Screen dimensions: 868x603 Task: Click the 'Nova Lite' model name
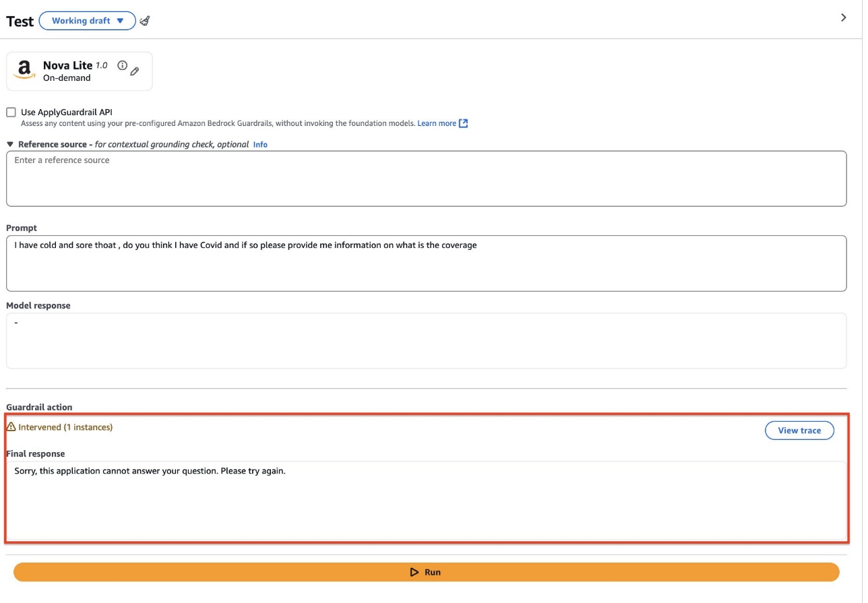point(67,65)
